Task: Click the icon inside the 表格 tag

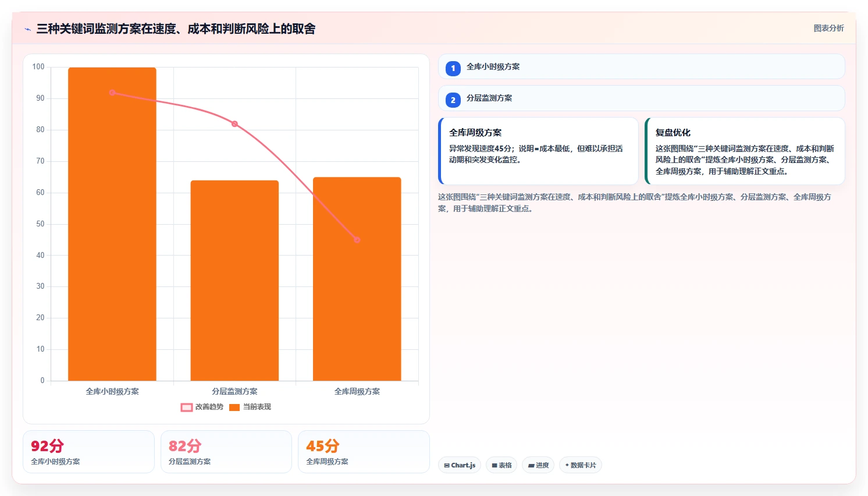Action: [x=495, y=466]
